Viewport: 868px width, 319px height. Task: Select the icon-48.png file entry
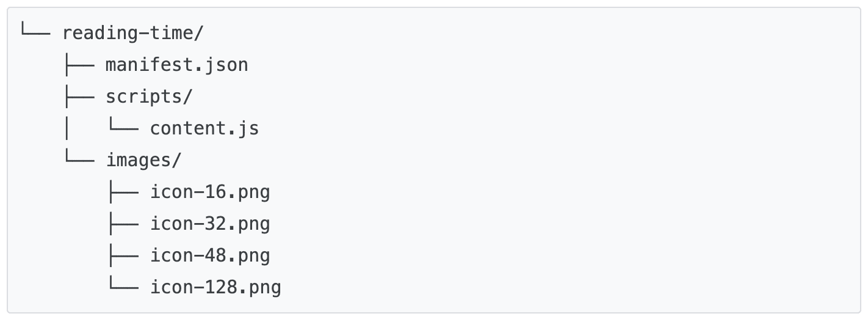point(210,255)
